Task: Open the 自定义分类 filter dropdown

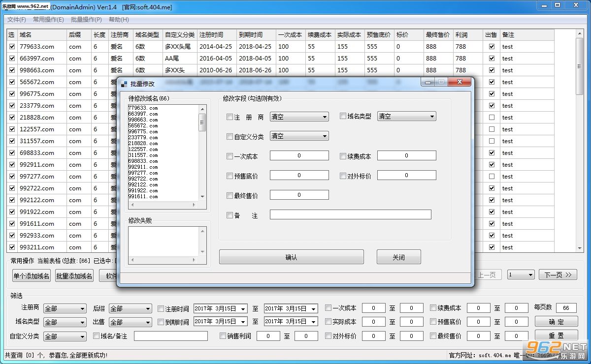Action: pos(65,336)
